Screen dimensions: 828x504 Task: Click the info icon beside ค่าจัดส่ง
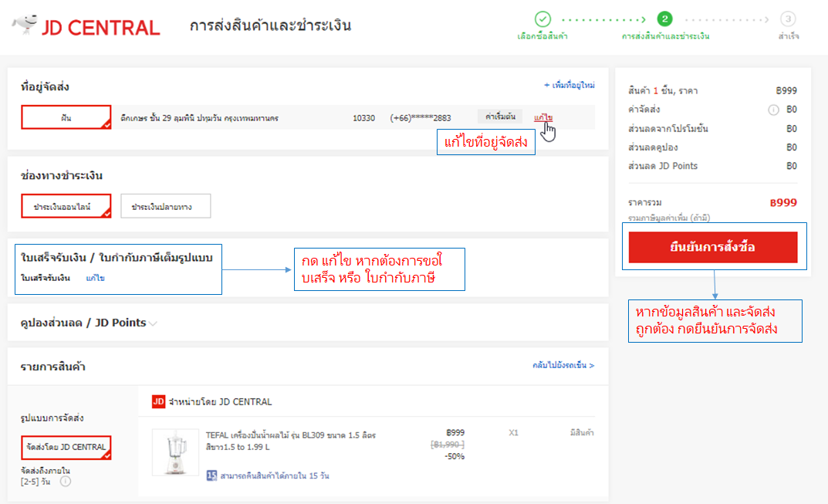(x=773, y=110)
